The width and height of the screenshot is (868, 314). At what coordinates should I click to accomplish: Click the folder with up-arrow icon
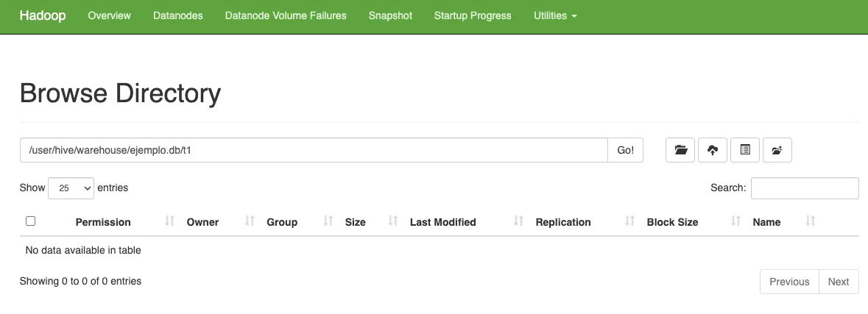click(x=777, y=150)
